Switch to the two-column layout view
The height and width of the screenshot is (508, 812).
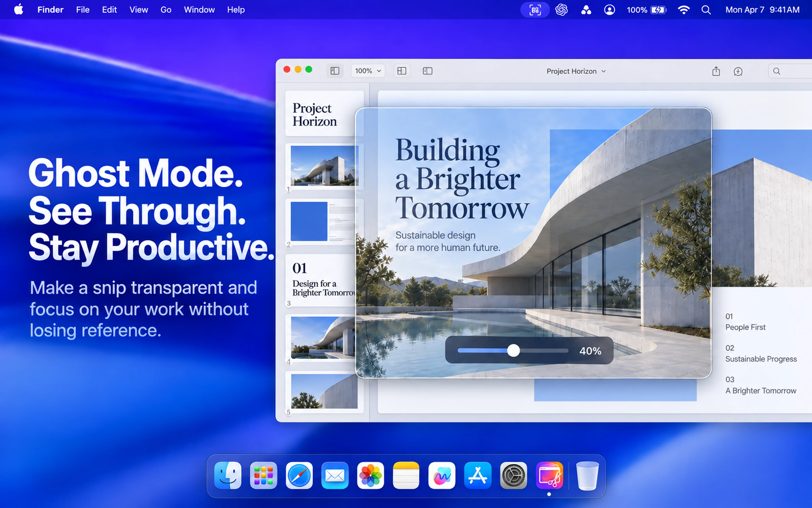pyautogui.click(x=402, y=71)
